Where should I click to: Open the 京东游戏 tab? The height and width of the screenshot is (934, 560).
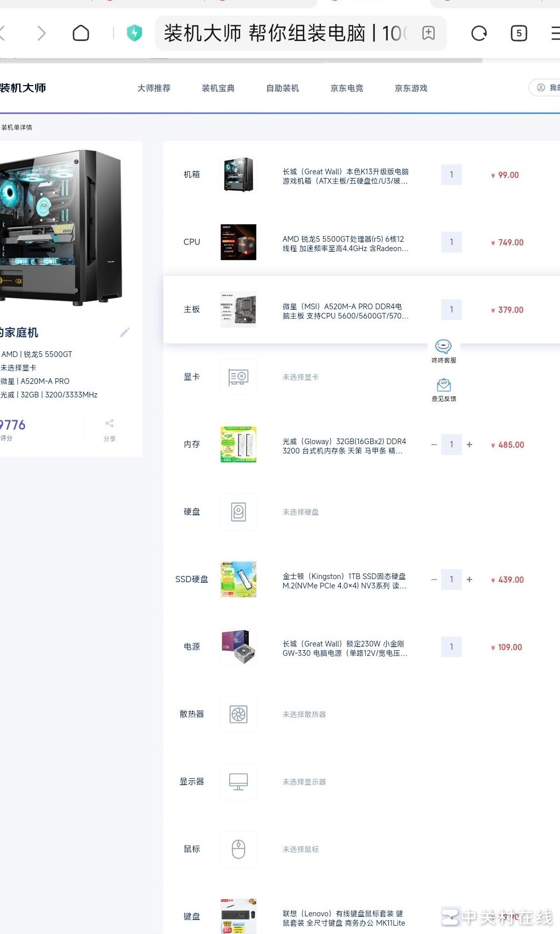(x=411, y=88)
